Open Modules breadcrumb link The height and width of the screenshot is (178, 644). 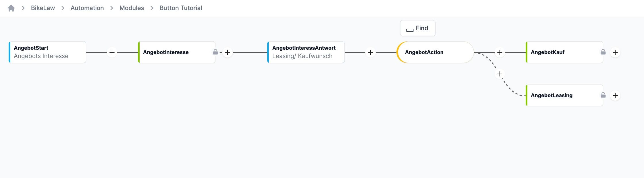tap(132, 8)
